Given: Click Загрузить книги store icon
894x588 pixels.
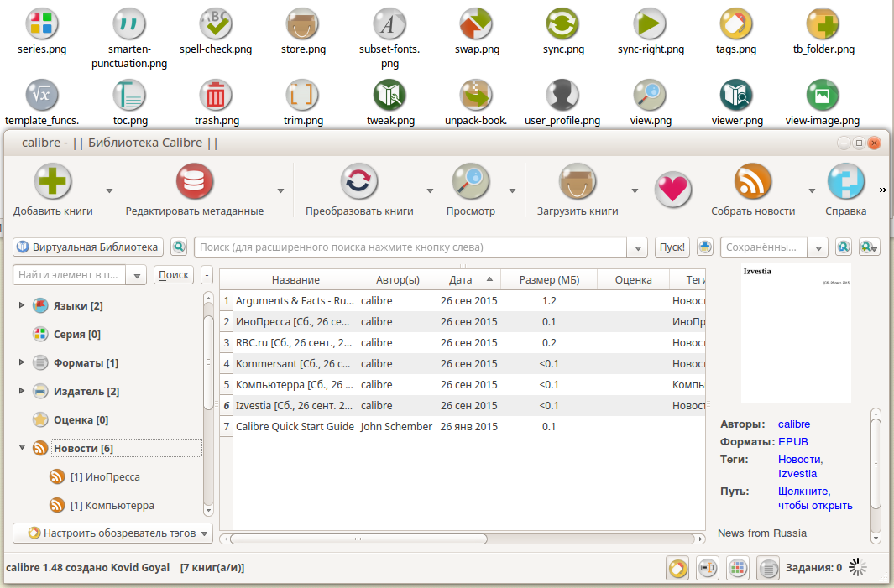Looking at the screenshot, I should (577, 182).
